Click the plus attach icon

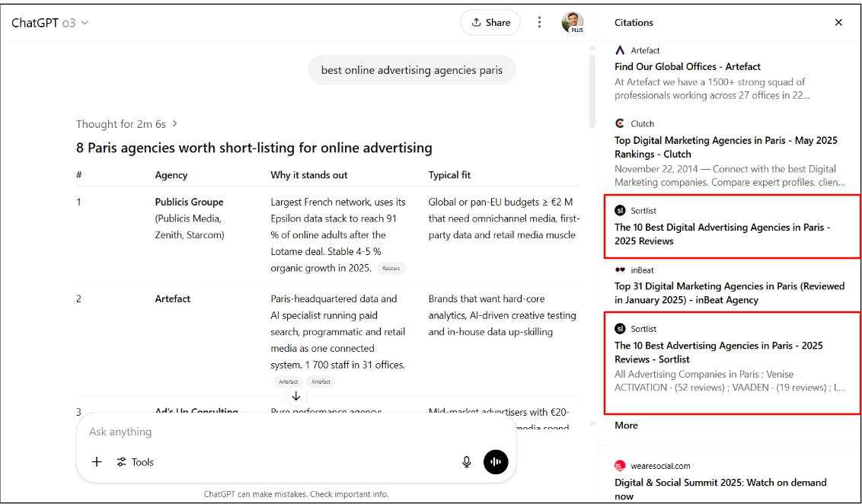click(97, 461)
